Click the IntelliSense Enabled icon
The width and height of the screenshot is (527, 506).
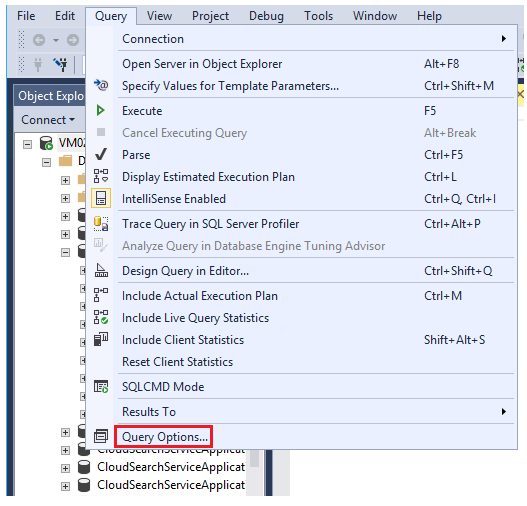(x=101, y=198)
